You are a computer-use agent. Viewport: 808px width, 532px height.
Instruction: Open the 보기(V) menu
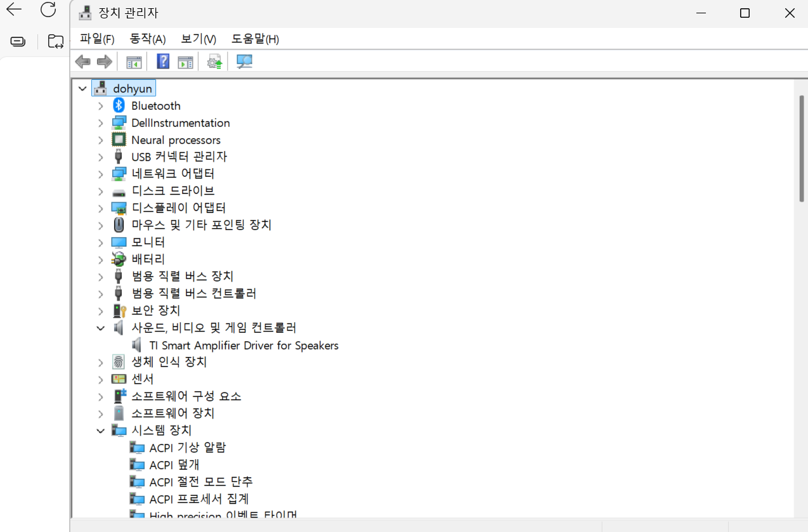199,39
